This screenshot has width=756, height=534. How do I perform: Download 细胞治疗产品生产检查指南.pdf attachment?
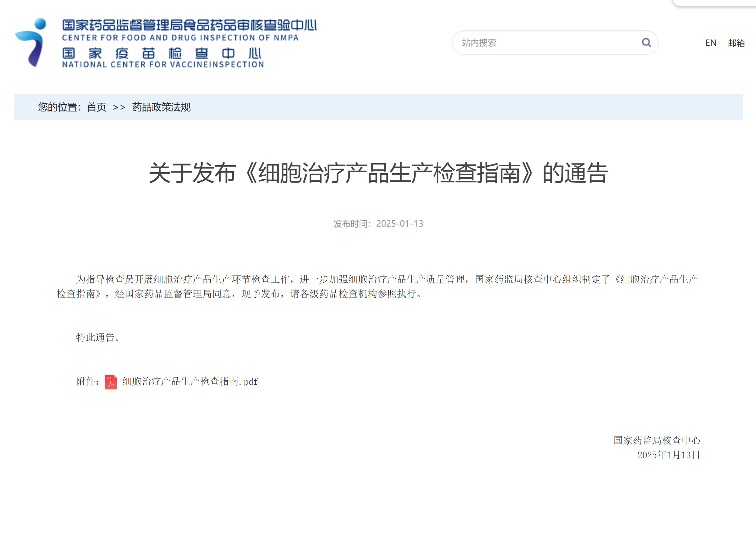(x=190, y=382)
